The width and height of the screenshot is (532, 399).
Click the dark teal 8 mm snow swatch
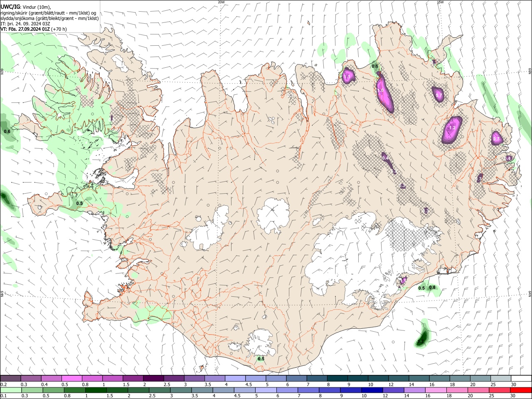click(x=337, y=378)
